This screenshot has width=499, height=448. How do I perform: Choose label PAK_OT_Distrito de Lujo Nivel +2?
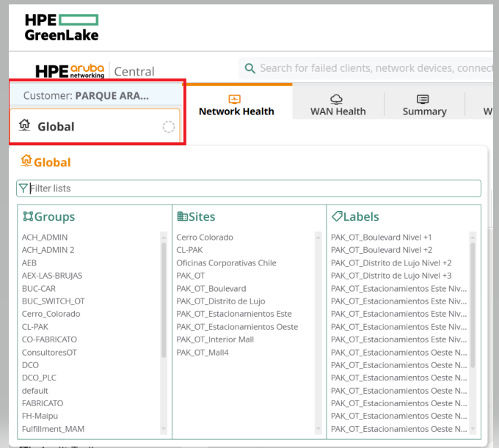pyautogui.click(x=391, y=263)
